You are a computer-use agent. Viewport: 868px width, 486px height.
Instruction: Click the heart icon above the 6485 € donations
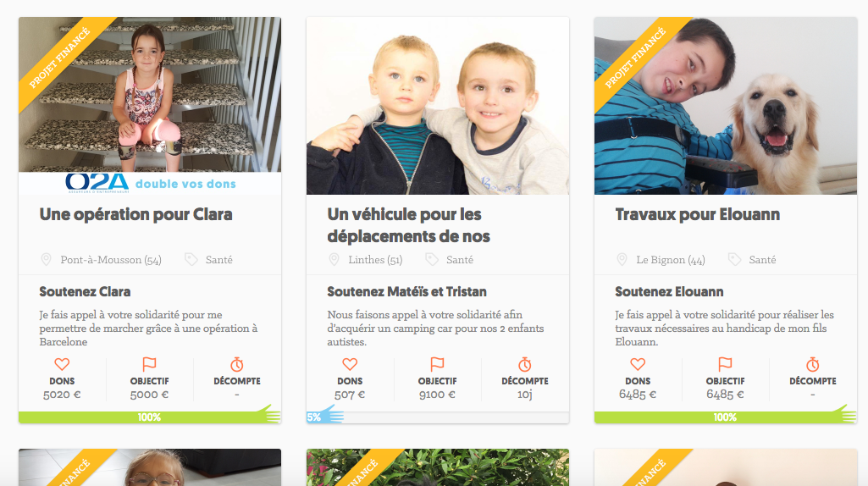(637, 364)
